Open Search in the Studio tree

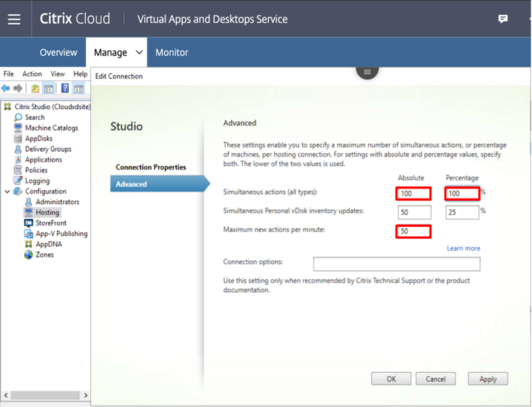point(35,118)
